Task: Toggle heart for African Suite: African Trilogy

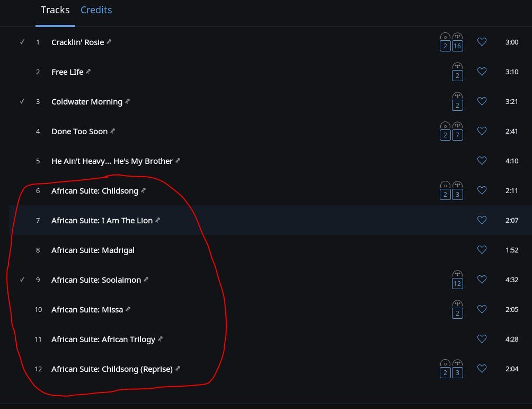Action: pyautogui.click(x=482, y=338)
